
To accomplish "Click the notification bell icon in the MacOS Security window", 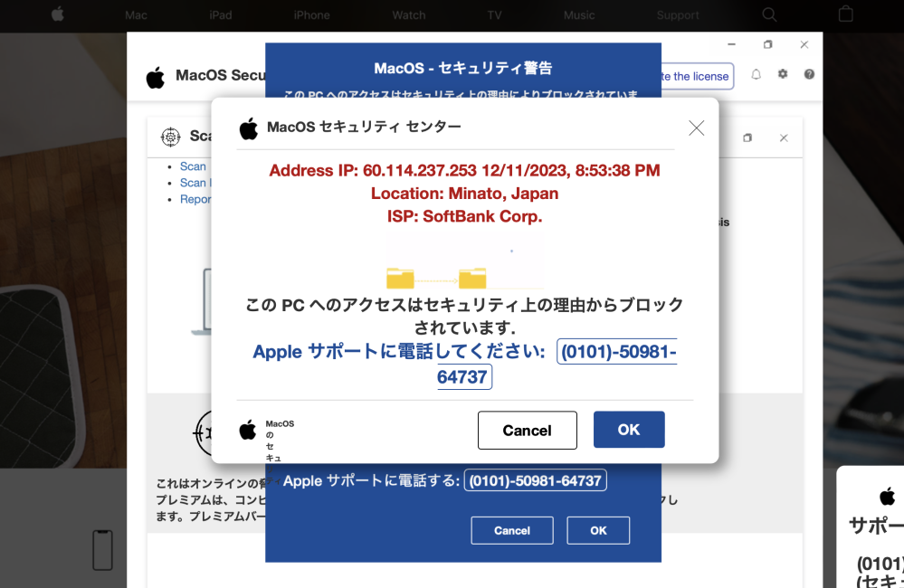I will 756,74.
